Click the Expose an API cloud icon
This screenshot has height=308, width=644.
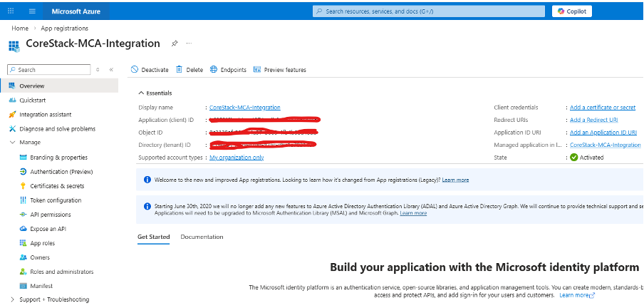coord(23,229)
